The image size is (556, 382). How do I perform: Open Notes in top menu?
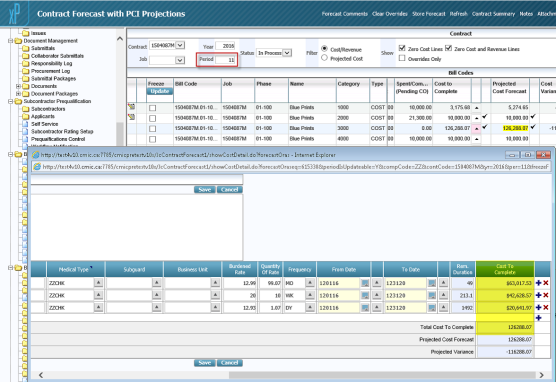tap(526, 14)
